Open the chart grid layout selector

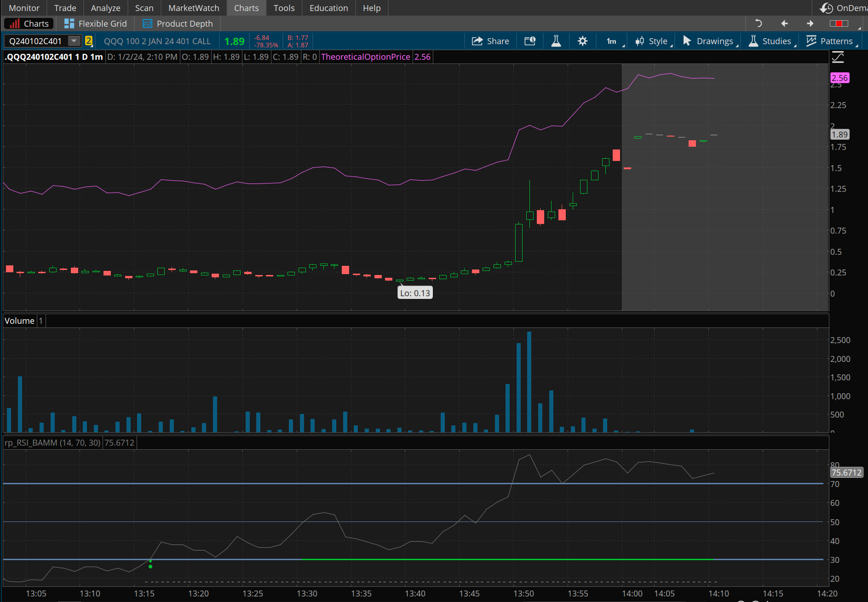click(x=839, y=23)
